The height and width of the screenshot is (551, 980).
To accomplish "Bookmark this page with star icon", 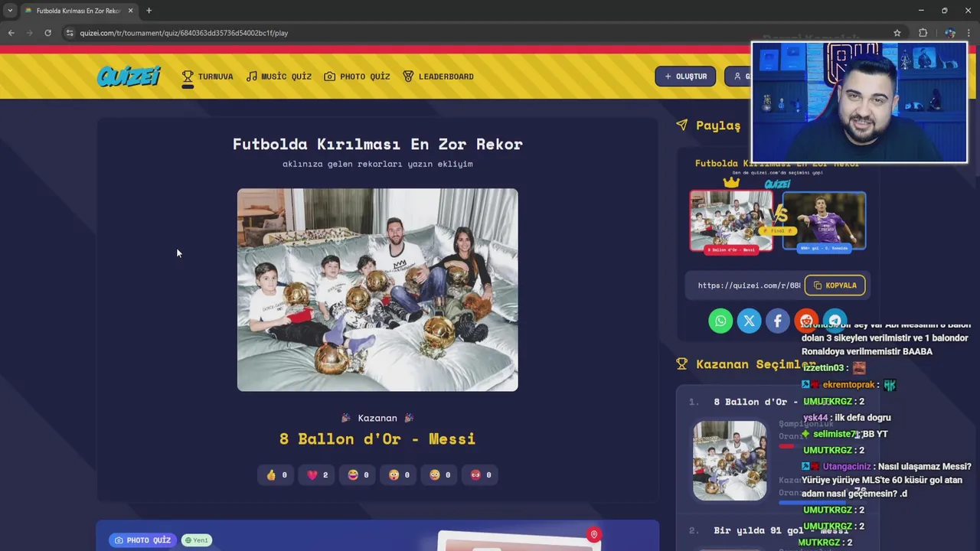I will click(897, 33).
